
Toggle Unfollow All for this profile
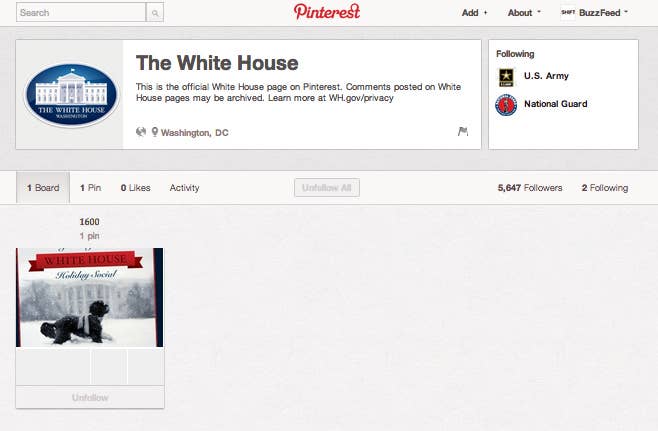point(327,188)
